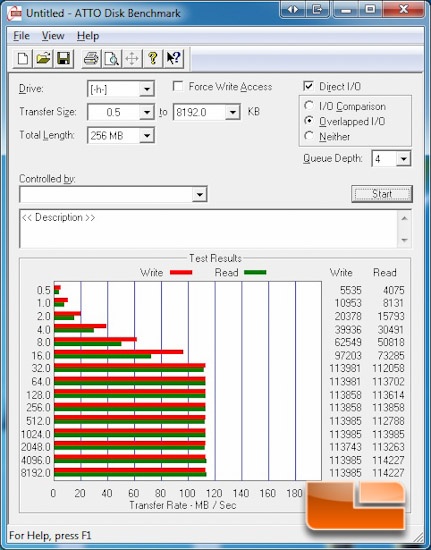Screen dimensions: 431x550
Task: Open the File menu
Action: tap(21, 36)
